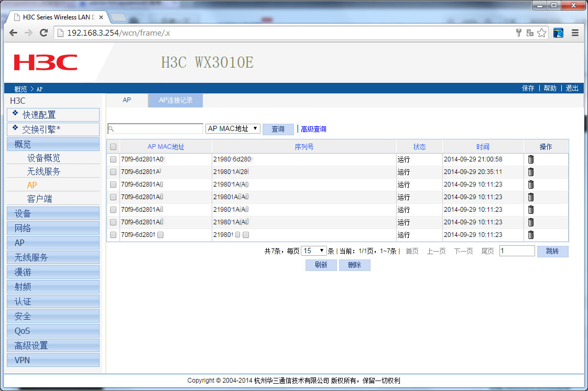Collapse the 概览 menu section
Image resolution: width=588 pixels, height=391 pixels.
tap(53, 144)
